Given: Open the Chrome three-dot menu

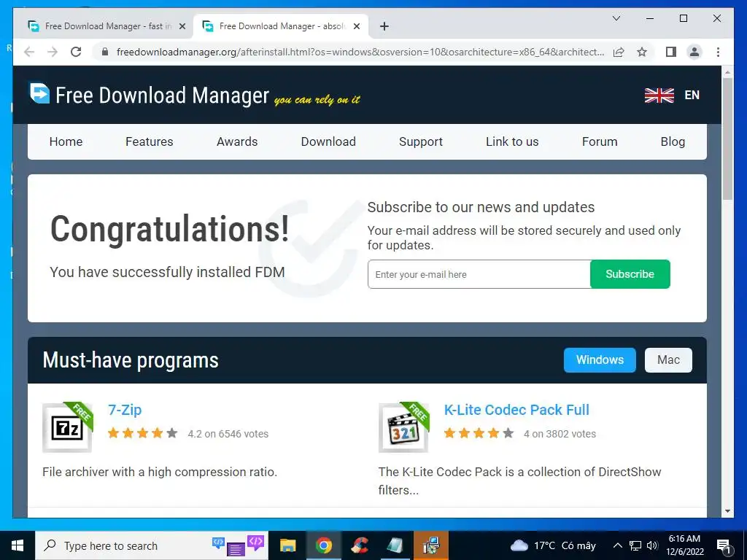Looking at the screenshot, I should click(718, 52).
